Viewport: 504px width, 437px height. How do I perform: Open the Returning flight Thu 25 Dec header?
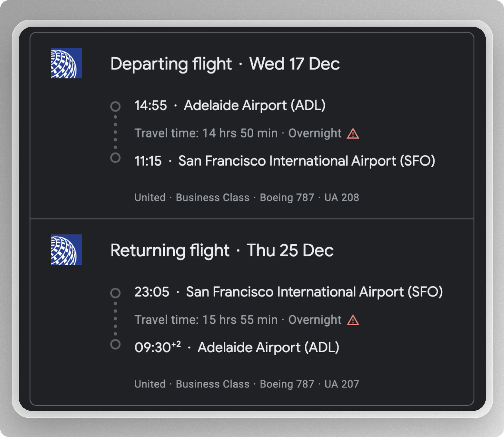[x=222, y=251]
